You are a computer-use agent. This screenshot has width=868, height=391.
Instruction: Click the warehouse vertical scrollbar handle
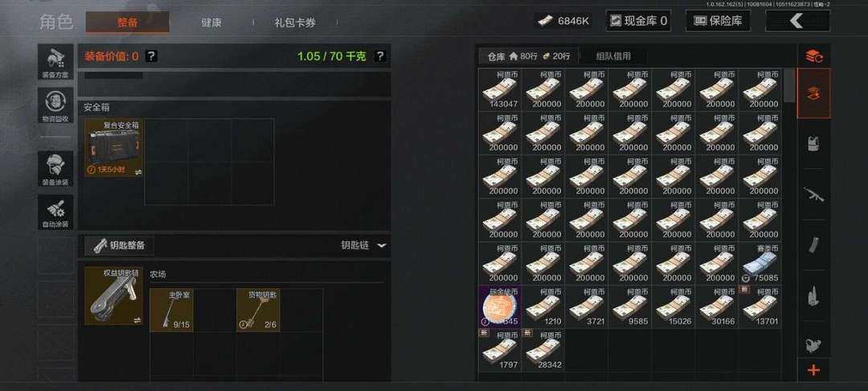[x=789, y=85]
